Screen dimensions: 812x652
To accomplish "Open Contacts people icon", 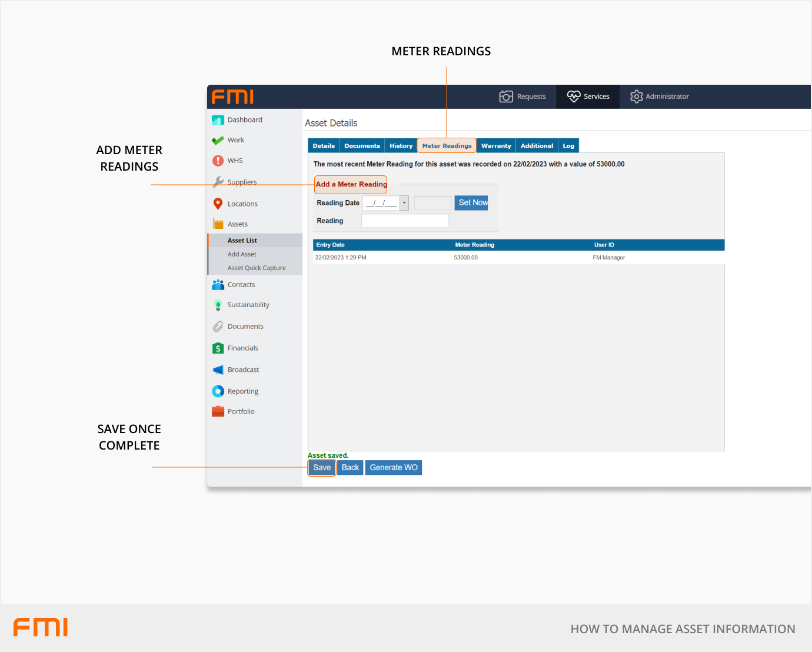I will (218, 285).
